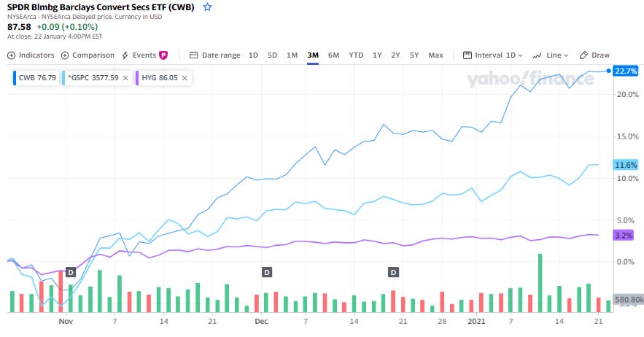Click the 20.0% y-axis label
Viewport: 644px width, 337px height.
point(627,95)
